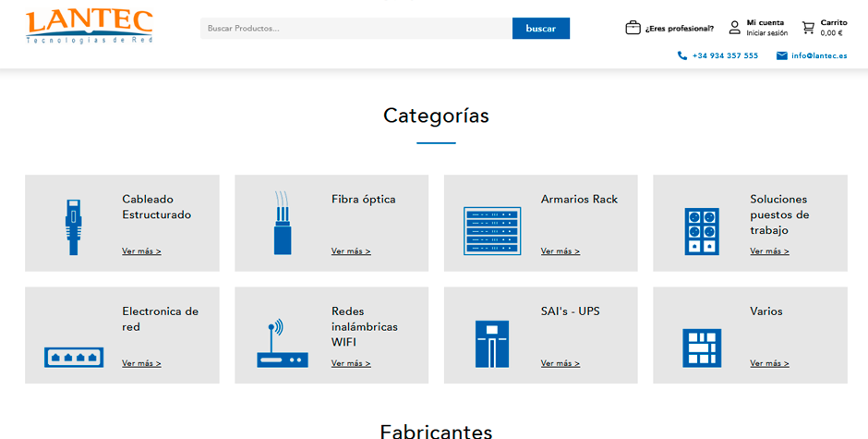Click the Mi cuenta user icon

(735, 28)
